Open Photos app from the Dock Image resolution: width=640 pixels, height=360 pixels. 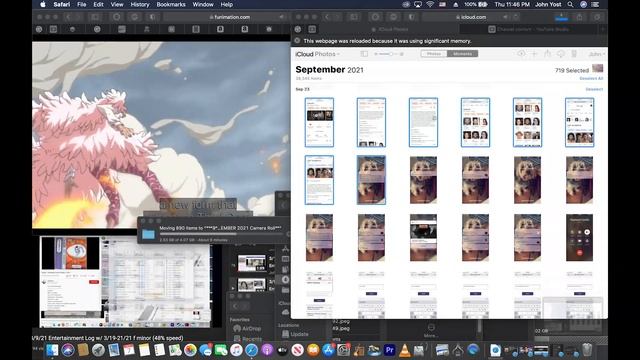tap(190, 350)
